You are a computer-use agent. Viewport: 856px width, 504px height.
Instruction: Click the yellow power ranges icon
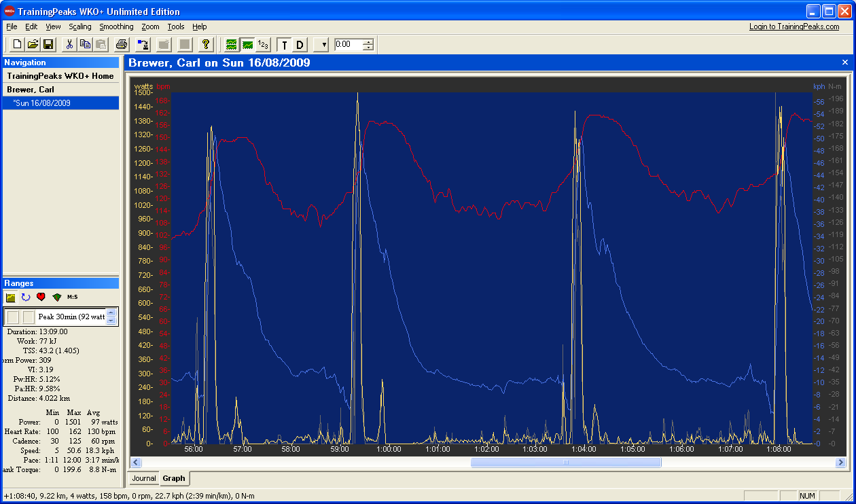11,297
